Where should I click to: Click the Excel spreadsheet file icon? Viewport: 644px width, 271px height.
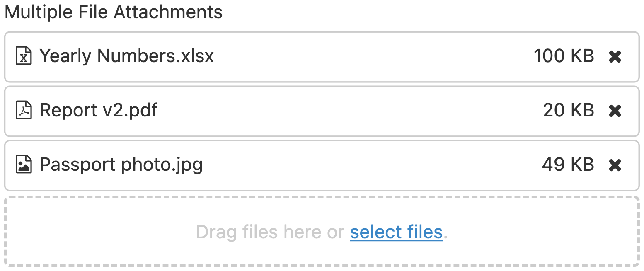pos(24,56)
